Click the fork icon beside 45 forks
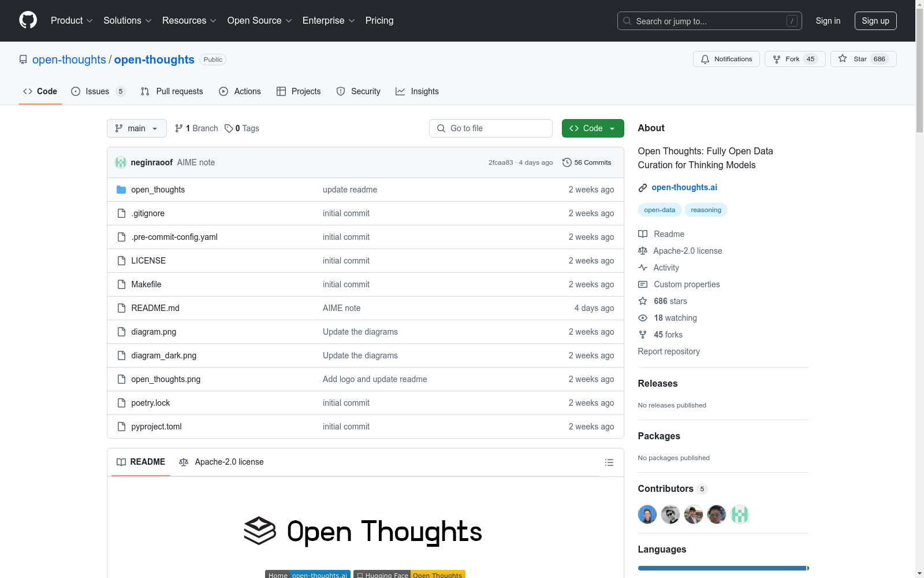Image resolution: width=924 pixels, height=578 pixels. point(643,335)
